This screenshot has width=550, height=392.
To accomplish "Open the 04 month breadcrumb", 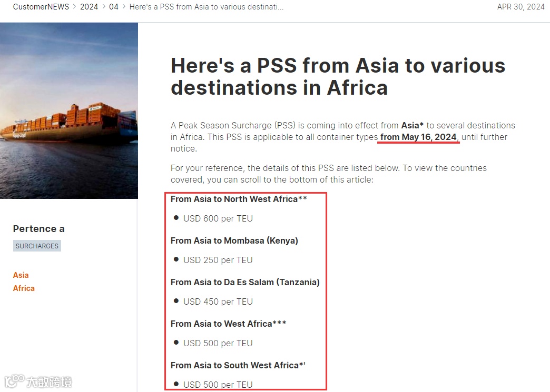I will [114, 7].
